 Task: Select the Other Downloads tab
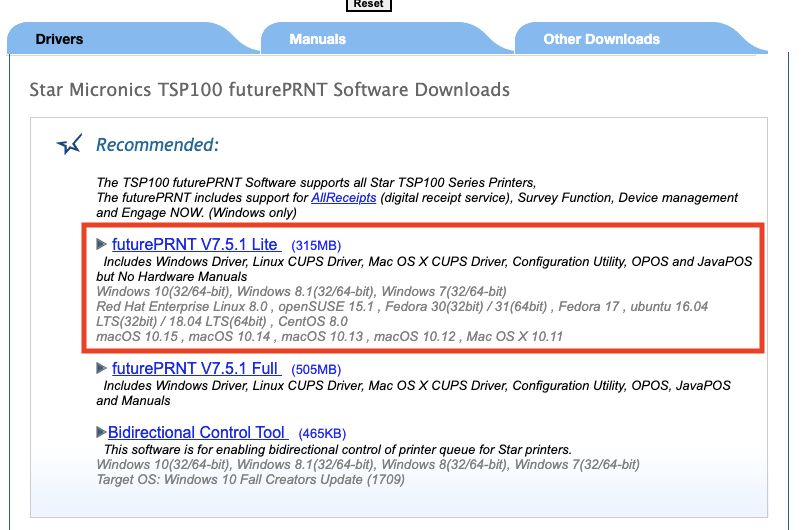pyautogui.click(x=601, y=39)
